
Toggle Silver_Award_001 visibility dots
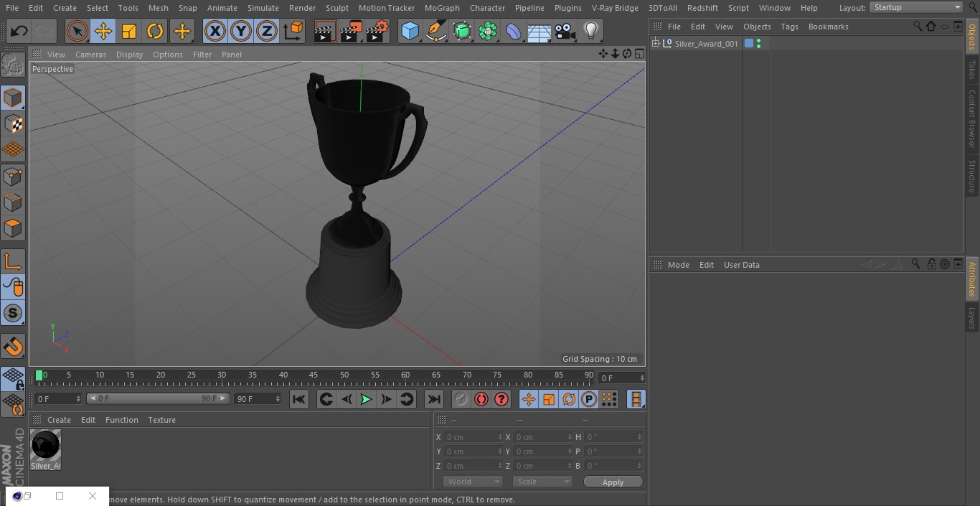(x=758, y=43)
